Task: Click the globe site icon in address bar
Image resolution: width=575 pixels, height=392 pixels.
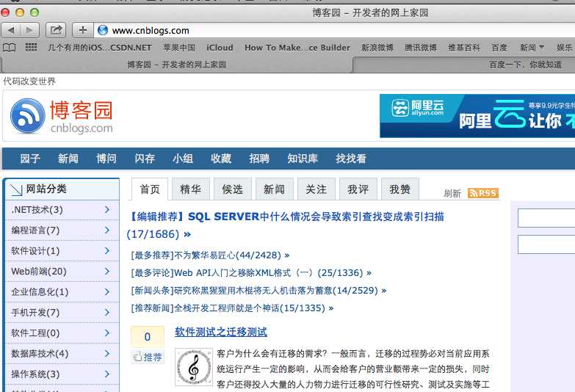Action: pyautogui.click(x=103, y=30)
